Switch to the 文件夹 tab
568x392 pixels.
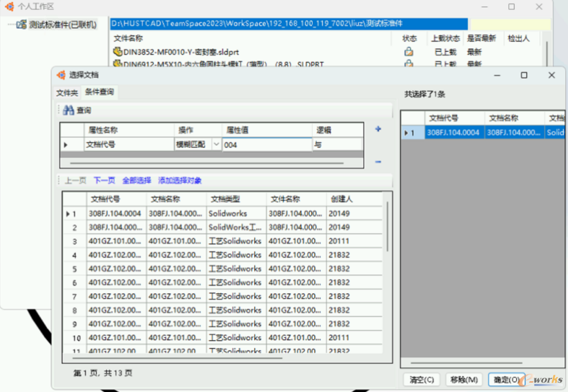[x=67, y=93]
